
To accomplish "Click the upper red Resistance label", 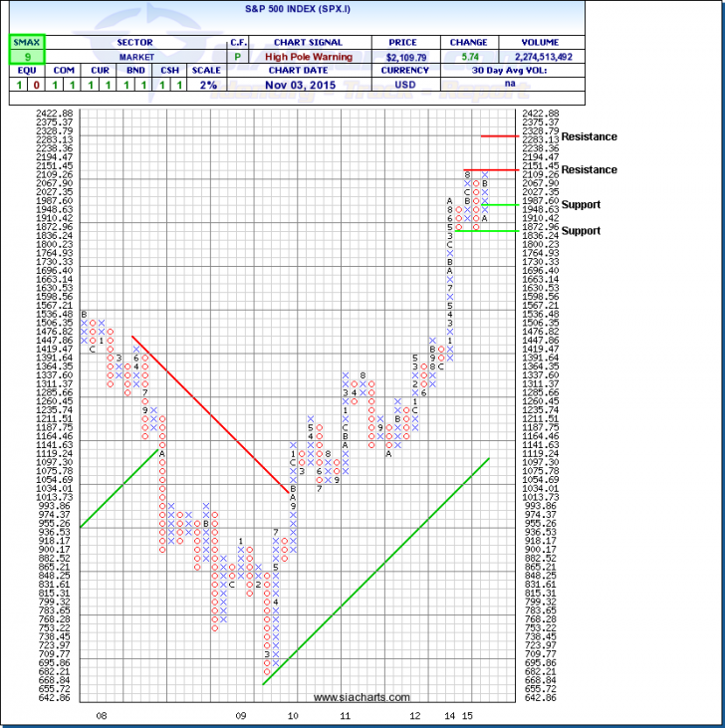I will (x=589, y=136).
